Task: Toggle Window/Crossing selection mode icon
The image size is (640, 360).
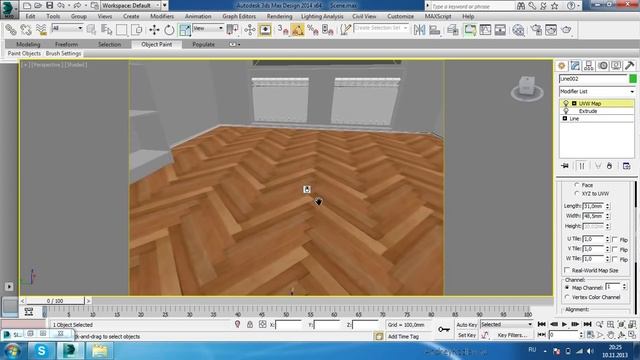Action: (137, 30)
